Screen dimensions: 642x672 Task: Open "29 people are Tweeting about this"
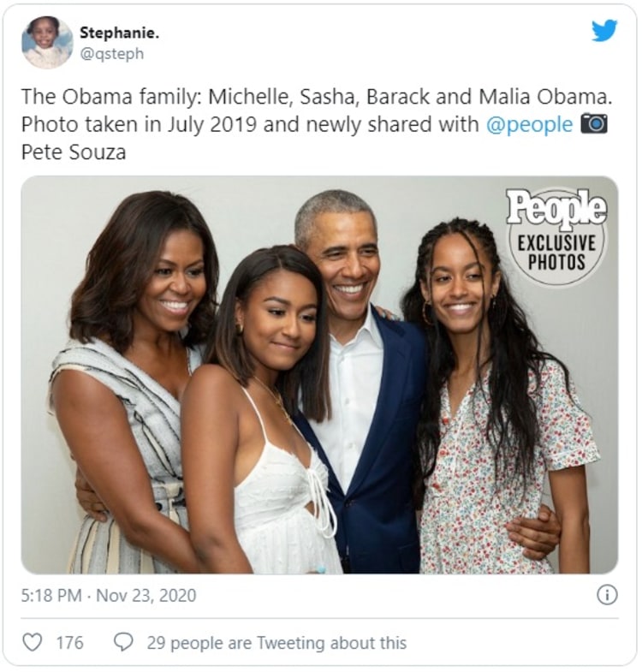(x=276, y=642)
